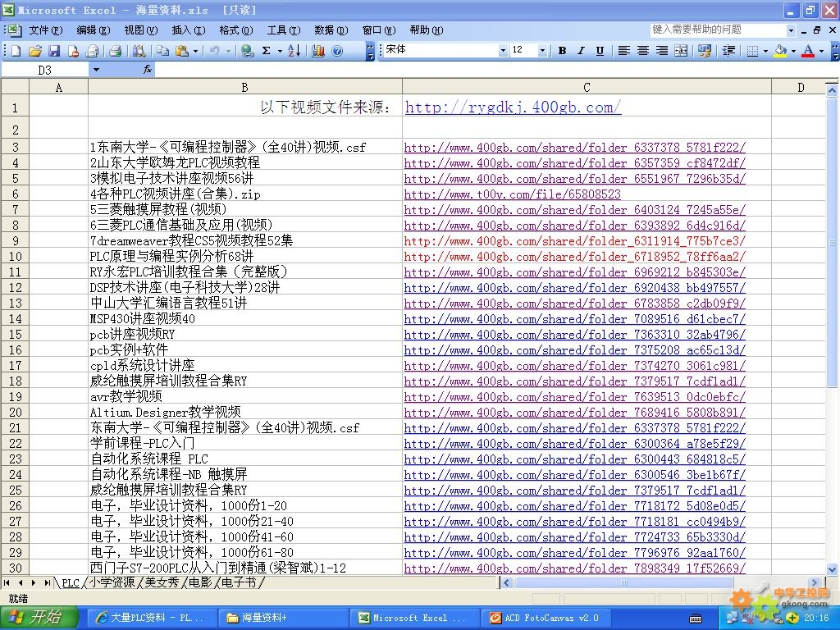Expand the Borders style dropdown arrow
Image resolution: width=840 pixels, height=630 pixels.
(765, 51)
